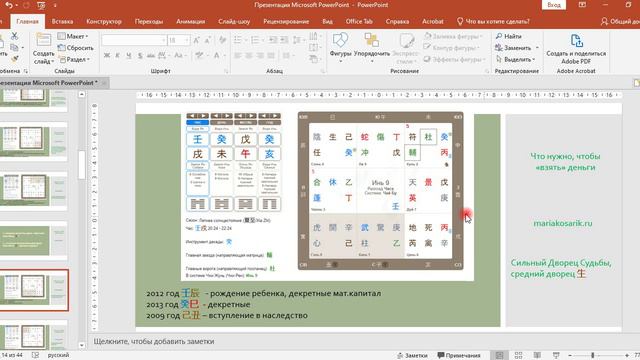Align text right icon
Viewport: 640px width, 360px height.
click(260, 56)
